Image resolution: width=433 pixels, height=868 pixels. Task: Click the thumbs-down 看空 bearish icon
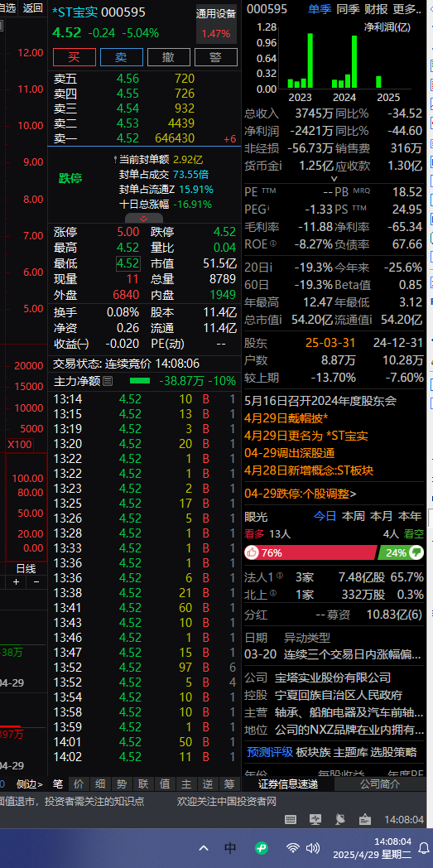(416, 552)
